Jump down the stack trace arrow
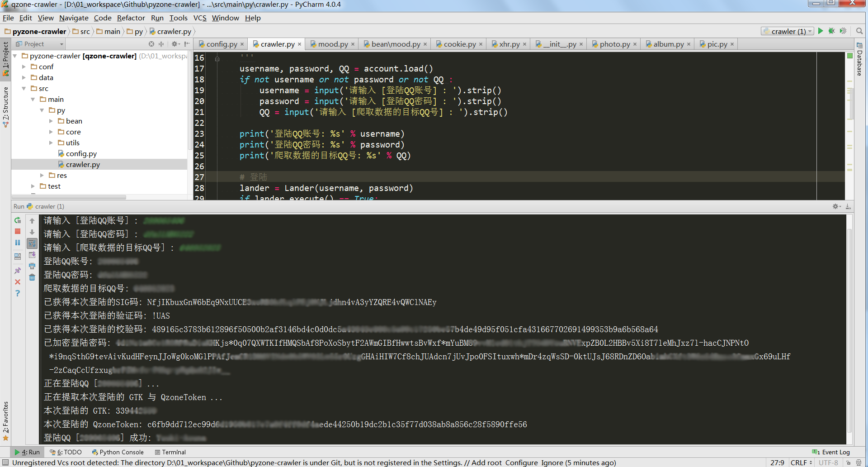The height and width of the screenshot is (467, 868). (x=32, y=232)
